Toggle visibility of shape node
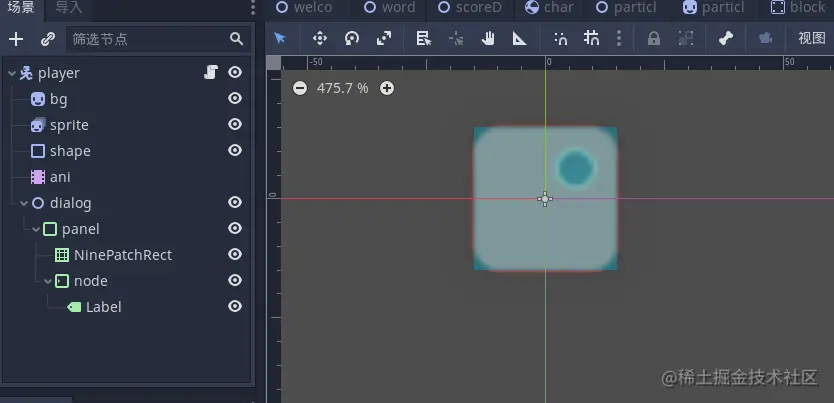834x403 pixels. point(235,150)
